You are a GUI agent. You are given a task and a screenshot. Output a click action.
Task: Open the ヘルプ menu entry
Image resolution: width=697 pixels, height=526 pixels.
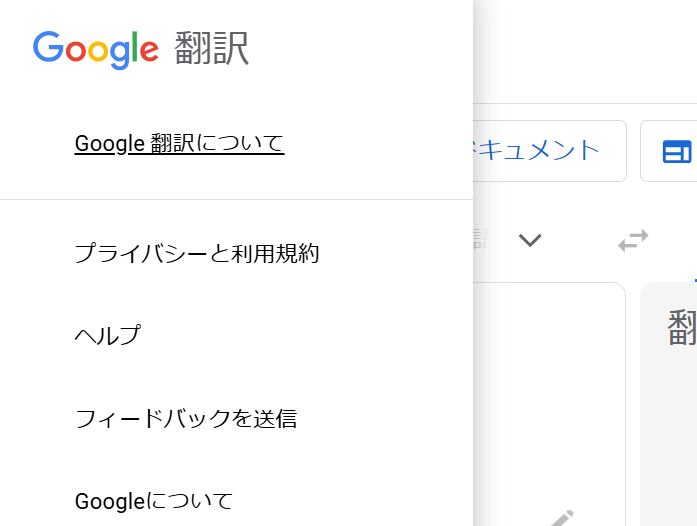click(x=107, y=336)
